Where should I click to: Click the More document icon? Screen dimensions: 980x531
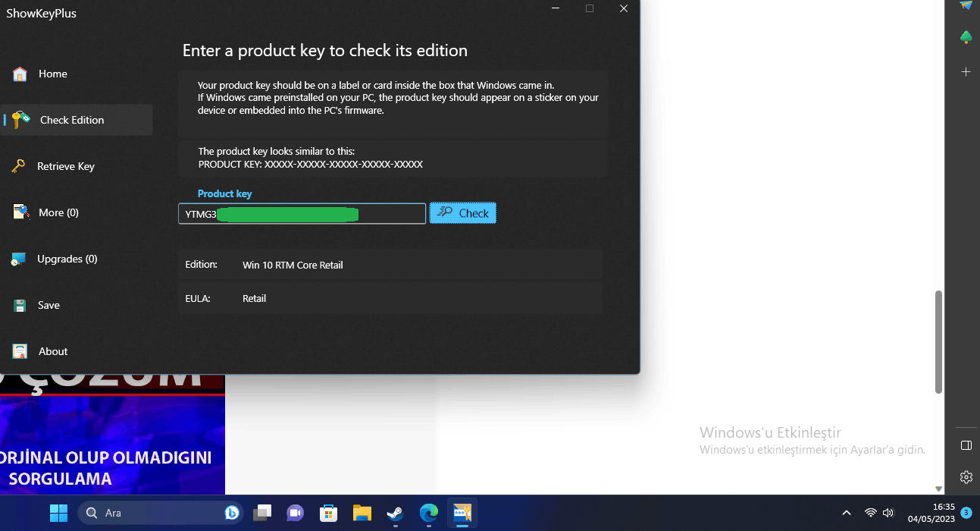pyautogui.click(x=21, y=212)
